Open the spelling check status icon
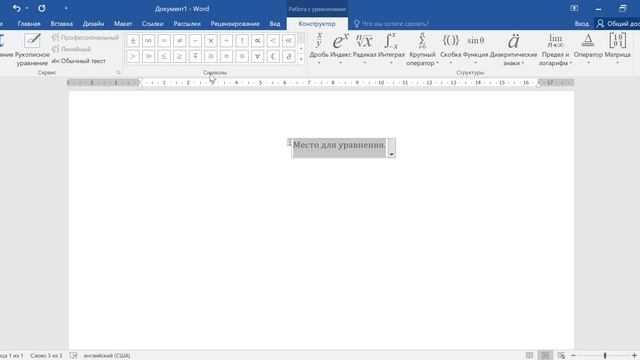The width and height of the screenshot is (640, 360). tap(73, 356)
